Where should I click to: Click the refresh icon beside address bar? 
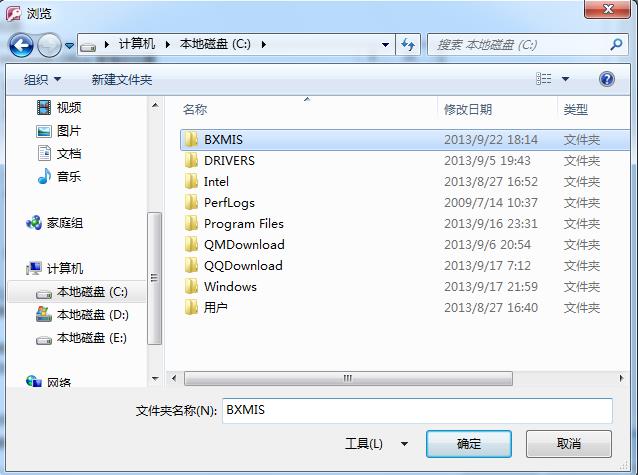coord(408,44)
